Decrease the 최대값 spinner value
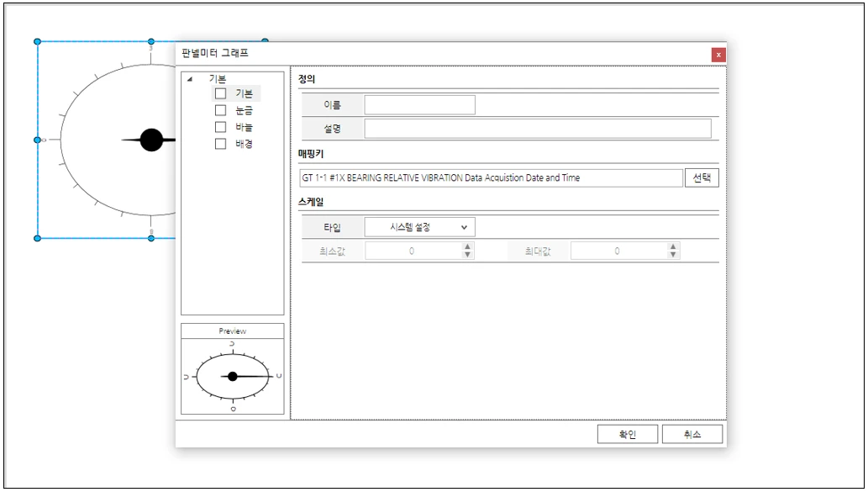The height and width of the screenshot is (492, 868). point(673,255)
